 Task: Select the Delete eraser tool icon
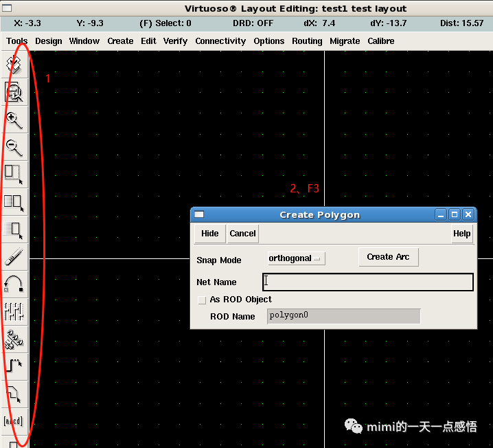click(x=14, y=257)
